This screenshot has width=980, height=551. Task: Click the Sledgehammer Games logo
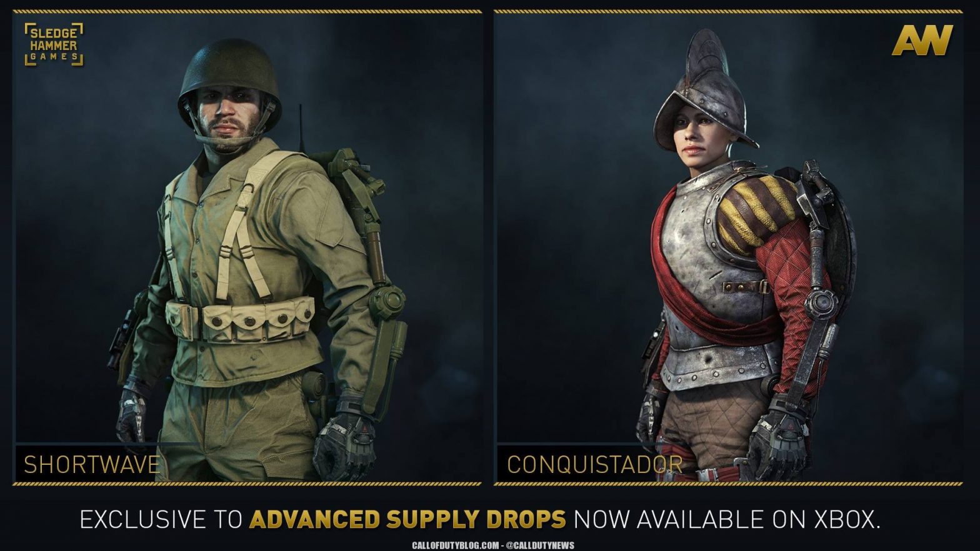coord(54,44)
